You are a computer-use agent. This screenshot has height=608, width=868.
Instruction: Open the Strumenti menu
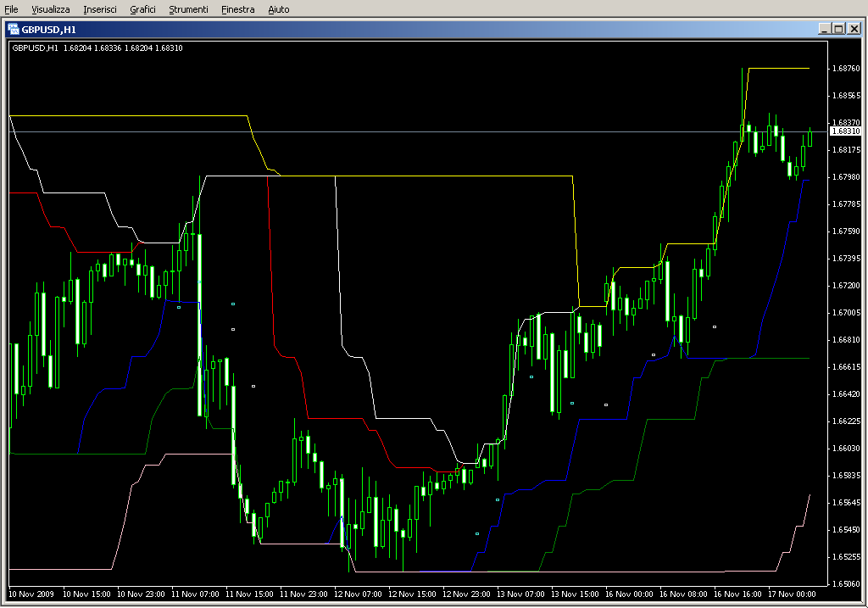188,9
